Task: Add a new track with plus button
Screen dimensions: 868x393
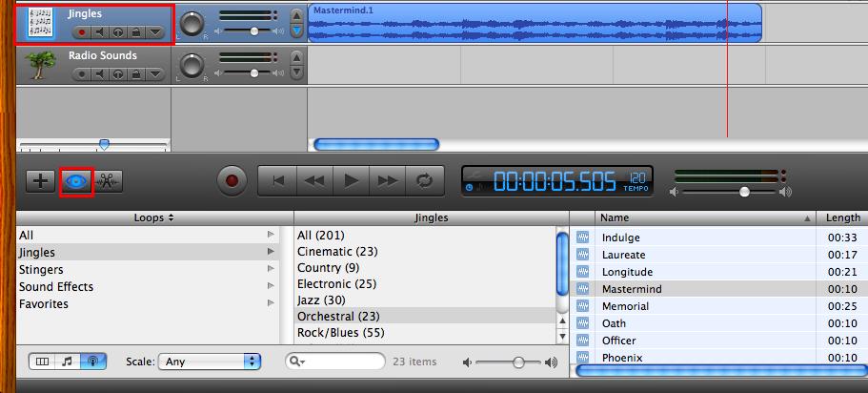Action: click(x=40, y=181)
